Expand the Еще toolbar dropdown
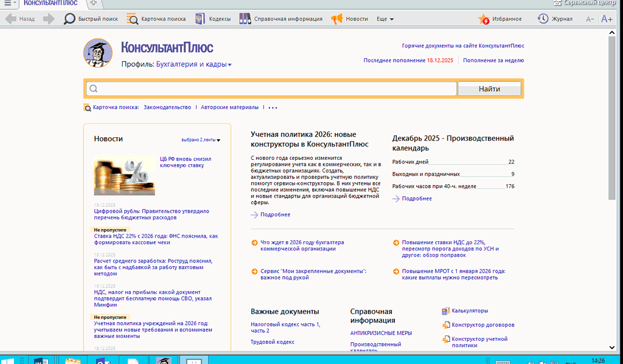623x364 pixels. [385, 19]
